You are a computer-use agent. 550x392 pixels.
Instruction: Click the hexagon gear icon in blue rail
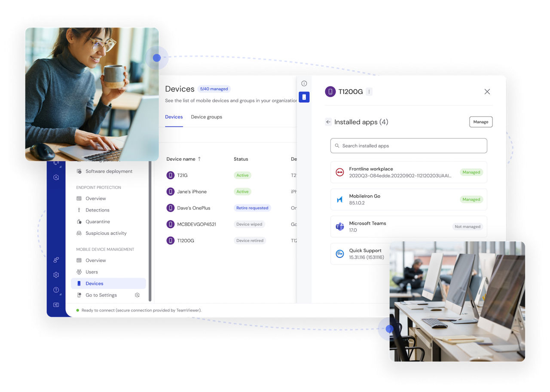tap(56, 177)
